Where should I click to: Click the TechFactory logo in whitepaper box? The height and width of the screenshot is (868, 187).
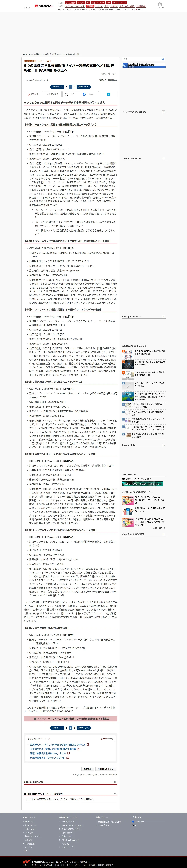107,739
